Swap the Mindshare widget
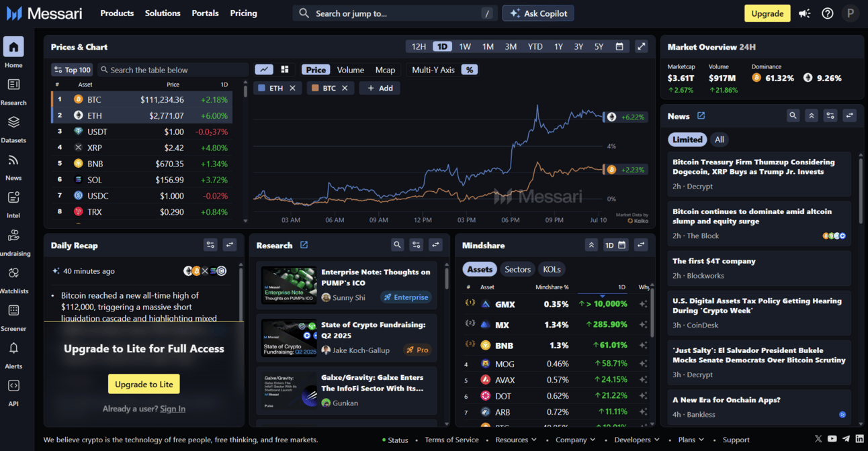868x451 pixels. pyautogui.click(x=641, y=245)
